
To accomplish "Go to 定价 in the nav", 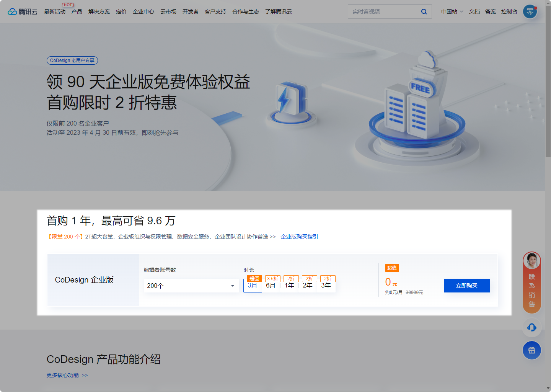I will pyautogui.click(x=121, y=11).
